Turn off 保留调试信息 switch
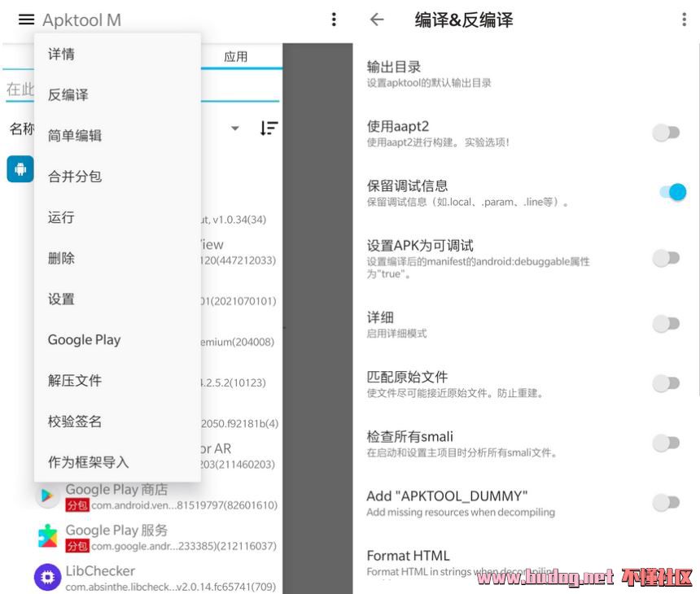Screen dimensions: 700x594 point(673,192)
